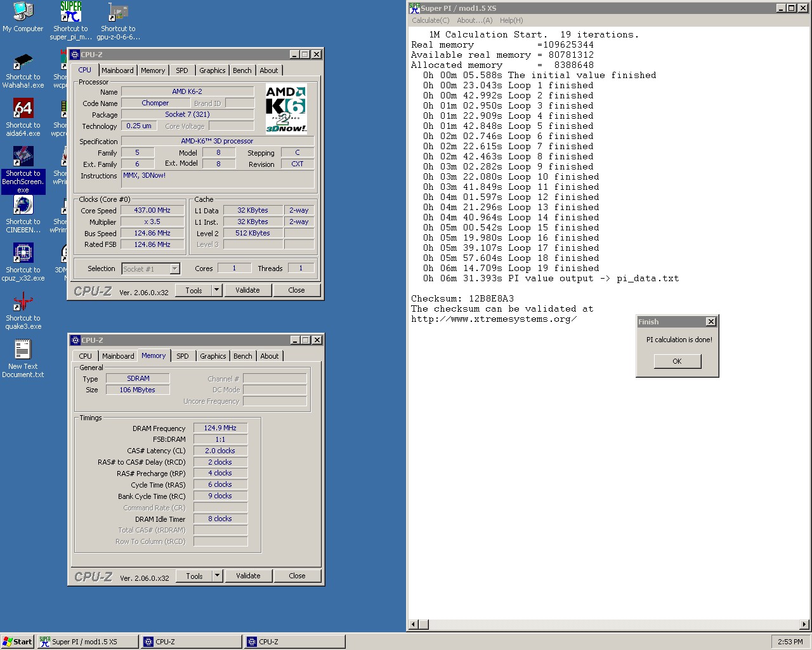
Task: Open Calculate(C) menu in Super PI
Action: pos(431,20)
